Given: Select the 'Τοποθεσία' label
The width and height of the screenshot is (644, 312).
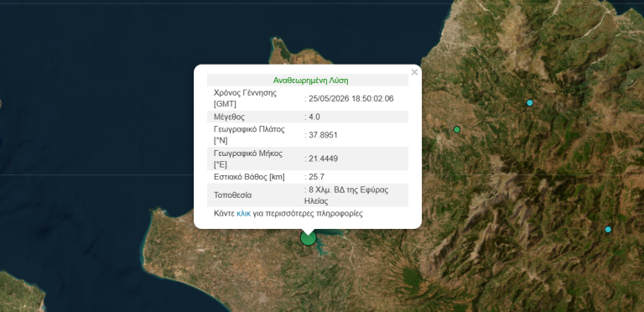Looking at the screenshot, I should 233,195.
